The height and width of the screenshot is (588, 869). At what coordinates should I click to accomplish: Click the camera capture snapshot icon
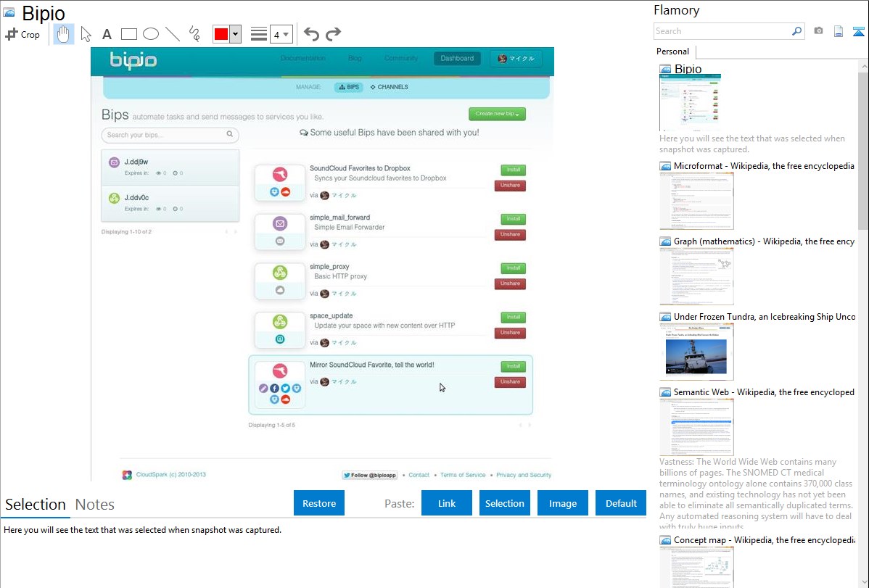(818, 31)
